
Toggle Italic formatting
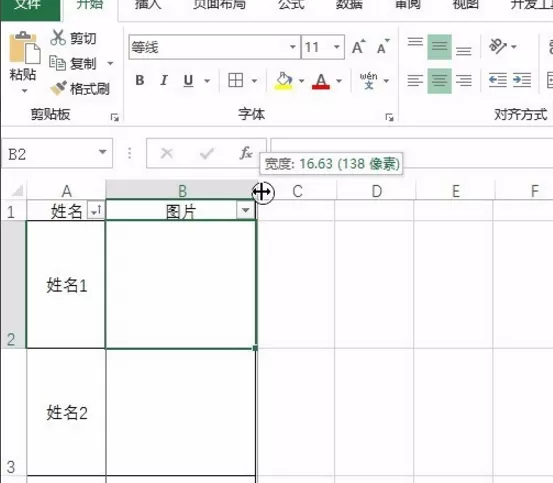point(164,80)
